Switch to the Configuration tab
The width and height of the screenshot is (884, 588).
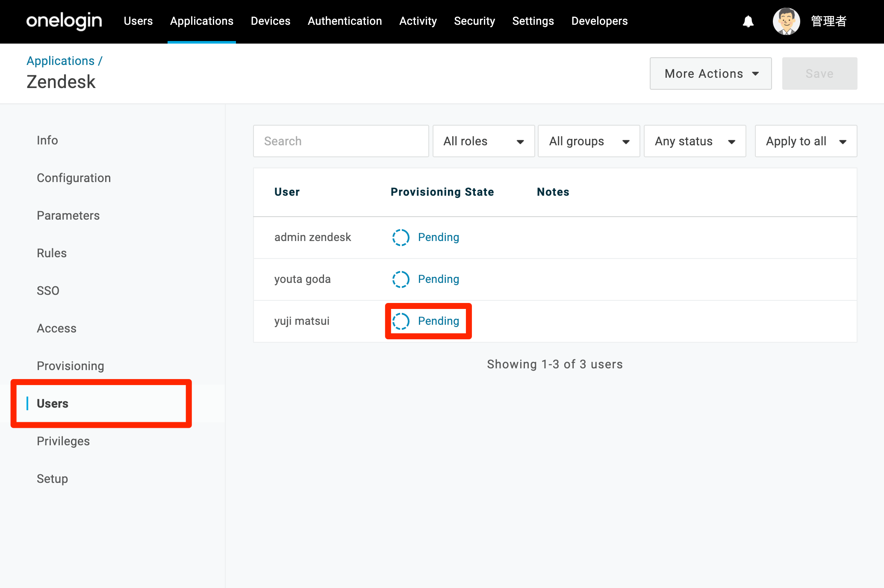[x=74, y=178]
